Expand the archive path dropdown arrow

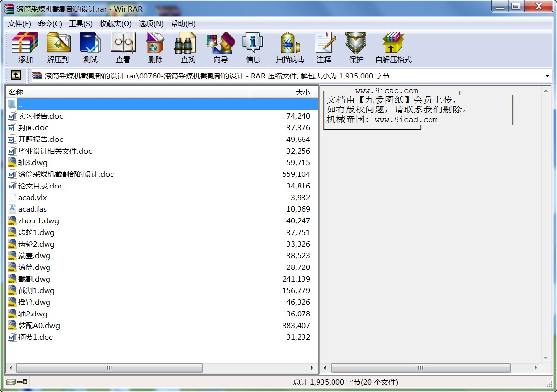pyautogui.click(x=547, y=76)
